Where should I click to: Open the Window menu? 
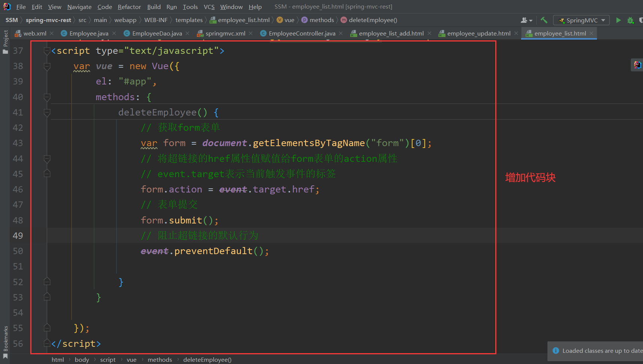click(231, 7)
